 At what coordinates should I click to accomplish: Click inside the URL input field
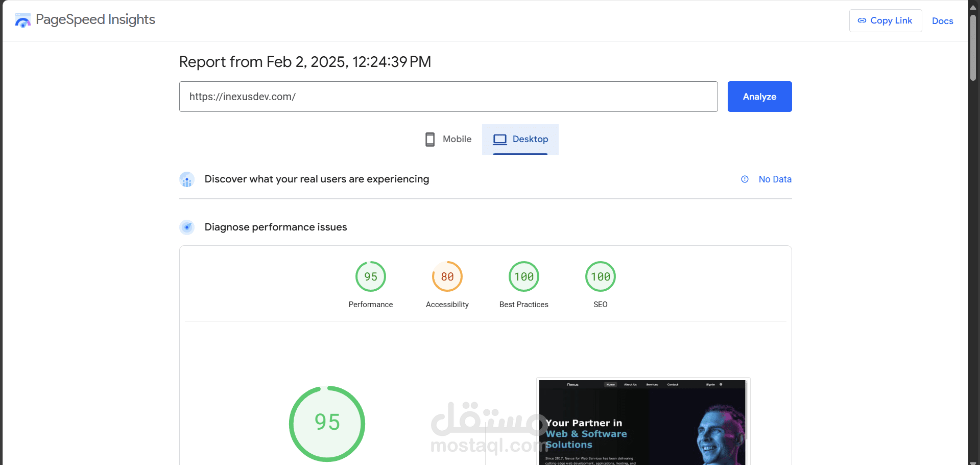point(448,97)
